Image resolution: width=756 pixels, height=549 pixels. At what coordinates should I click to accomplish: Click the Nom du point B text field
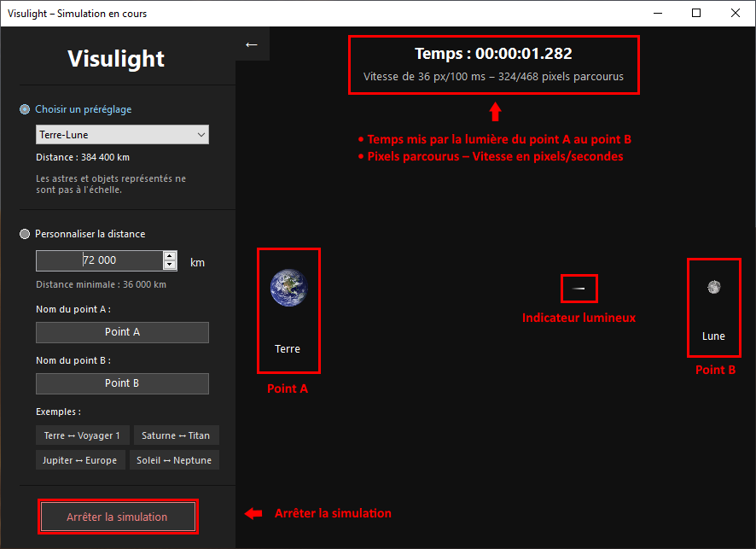click(123, 383)
